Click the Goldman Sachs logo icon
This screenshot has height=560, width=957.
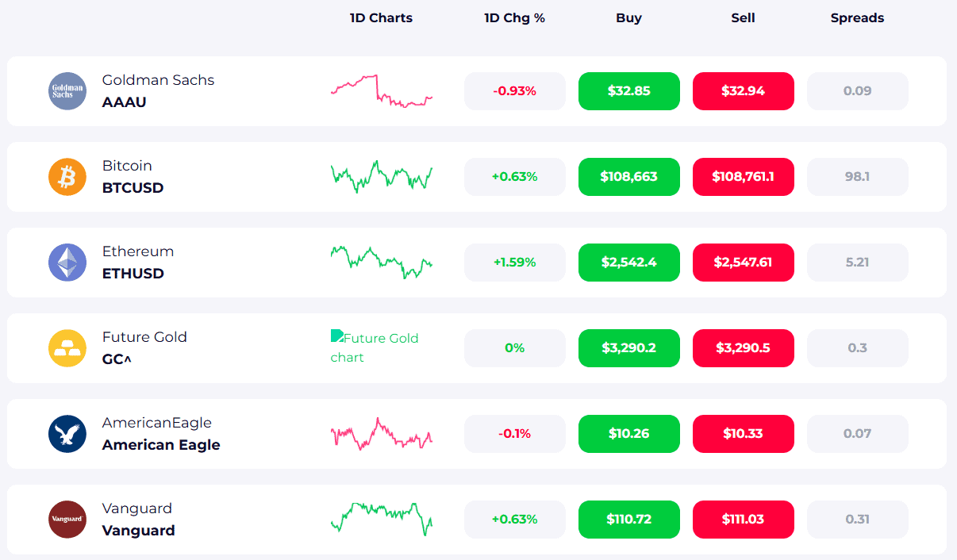67,91
